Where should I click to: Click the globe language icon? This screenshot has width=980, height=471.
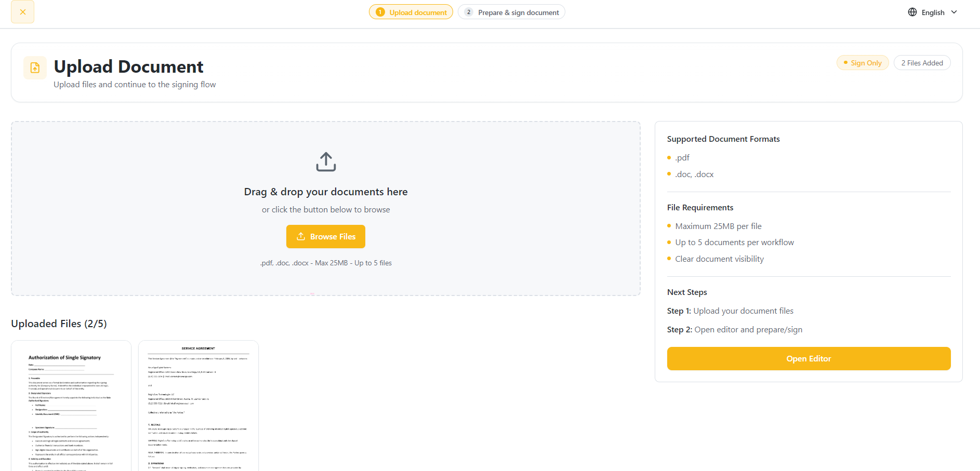point(912,12)
